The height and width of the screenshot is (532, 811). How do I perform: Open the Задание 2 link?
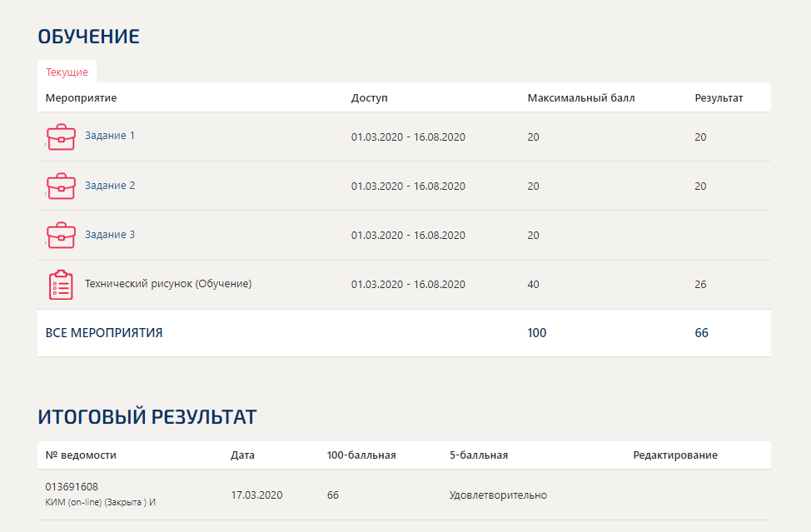(x=110, y=185)
